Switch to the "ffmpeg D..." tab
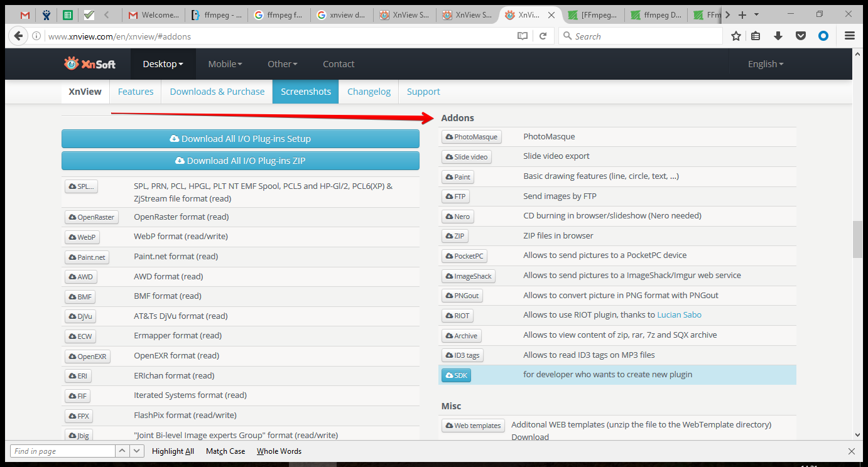The width and height of the screenshot is (868, 467). pyautogui.click(x=656, y=15)
